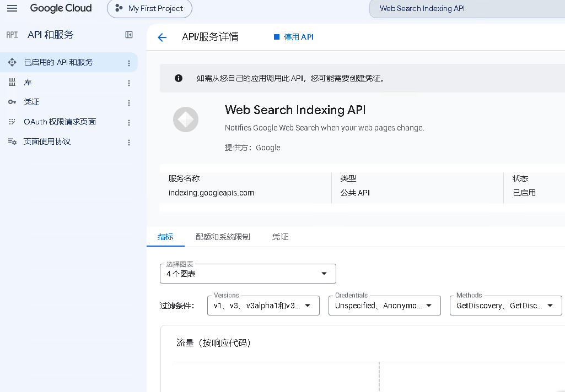Screen dimensions: 565x392
Task: Open more options for 已启用的 API 和服务
Action: coord(129,63)
